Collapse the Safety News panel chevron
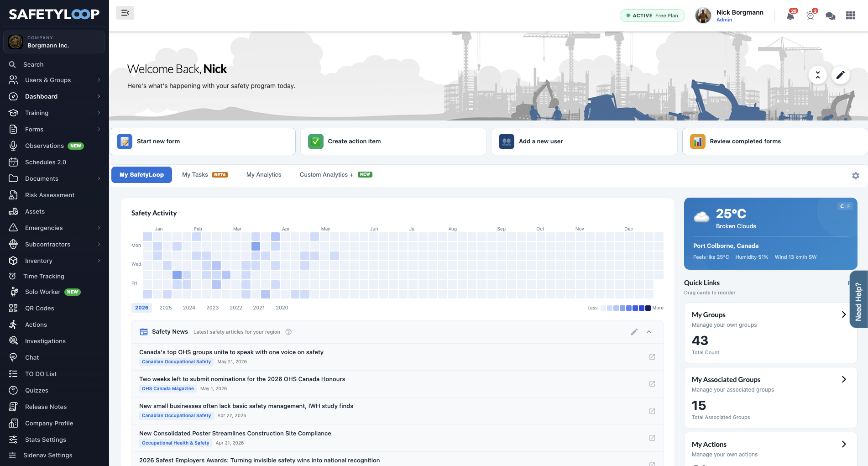Image resolution: width=868 pixels, height=466 pixels. click(649, 332)
